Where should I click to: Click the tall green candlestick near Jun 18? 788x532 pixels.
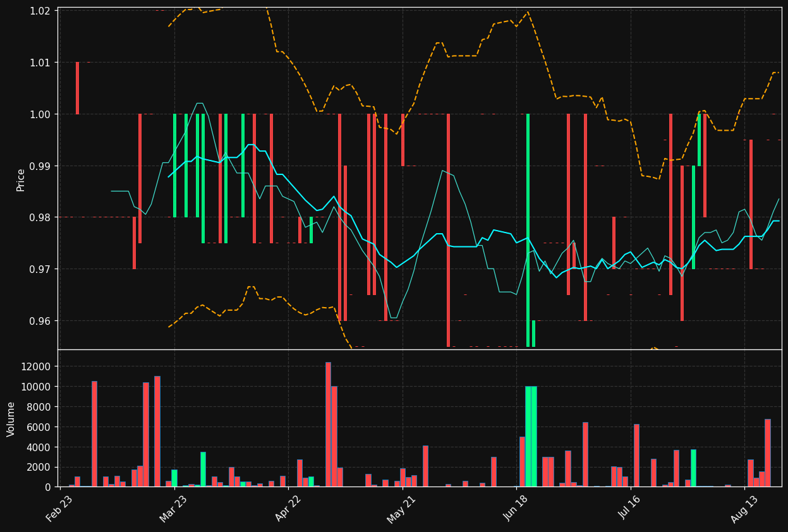[x=528, y=231]
